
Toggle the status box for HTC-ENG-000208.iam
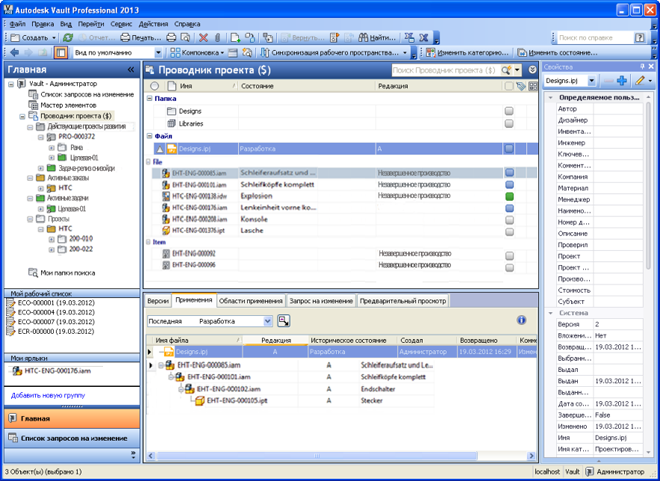click(x=509, y=220)
